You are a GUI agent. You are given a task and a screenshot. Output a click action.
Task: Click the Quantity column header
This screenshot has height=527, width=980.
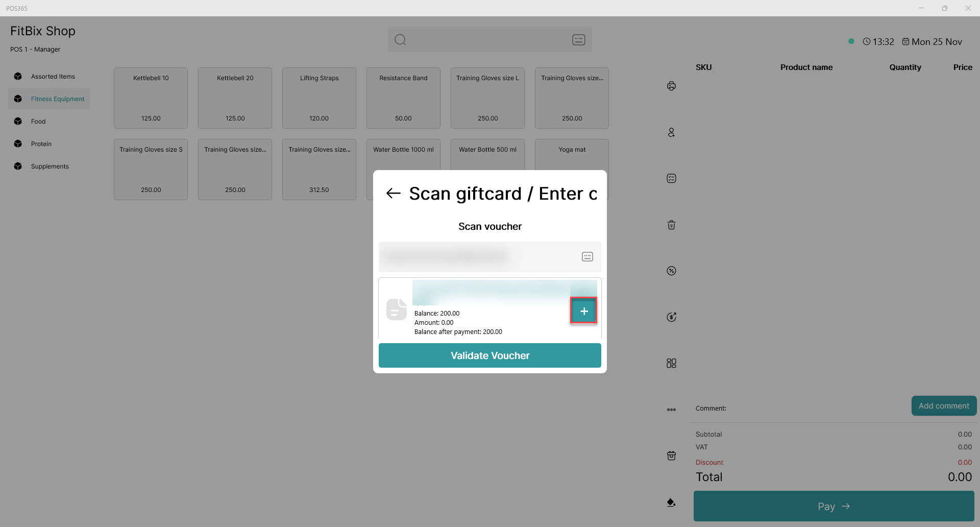click(905, 67)
